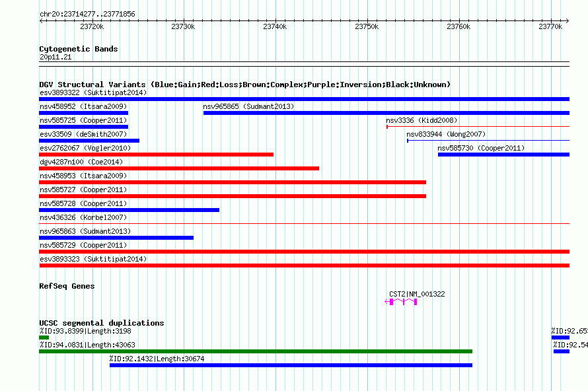The width and height of the screenshot is (588, 391).
Task: Open the UCSC segmental duplications track title
Action: click(x=102, y=323)
